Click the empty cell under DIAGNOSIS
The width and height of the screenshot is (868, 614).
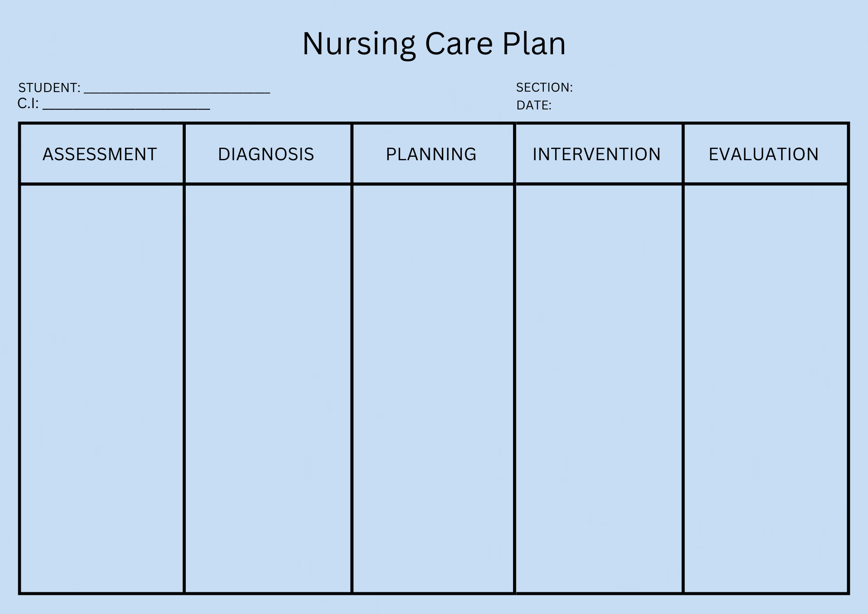tap(268, 389)
